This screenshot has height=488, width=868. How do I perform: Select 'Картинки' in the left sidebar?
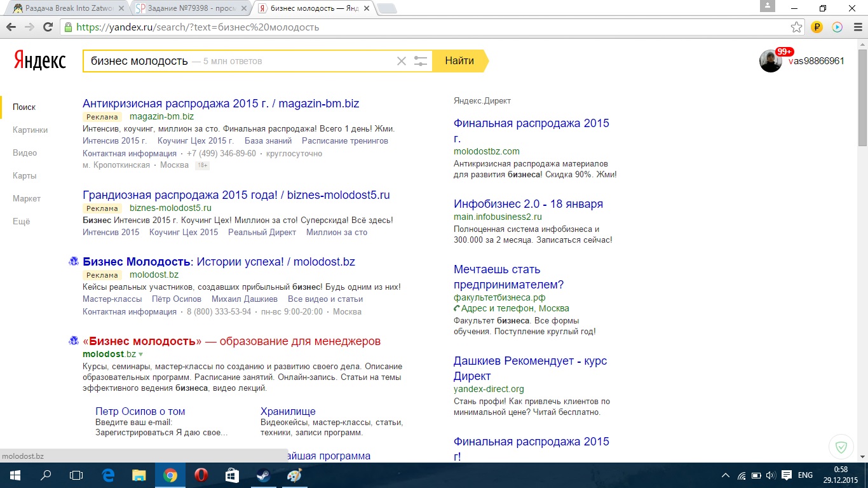tap(30, 130)
